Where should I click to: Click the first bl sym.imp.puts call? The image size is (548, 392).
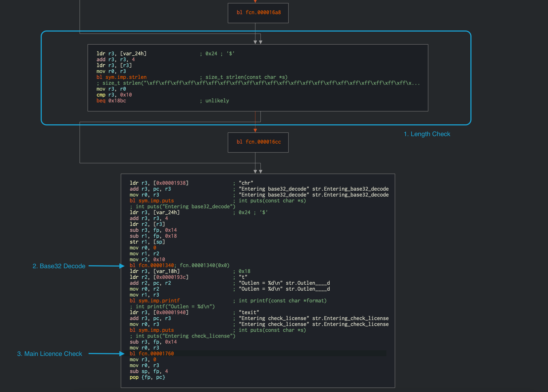(152, 201)
